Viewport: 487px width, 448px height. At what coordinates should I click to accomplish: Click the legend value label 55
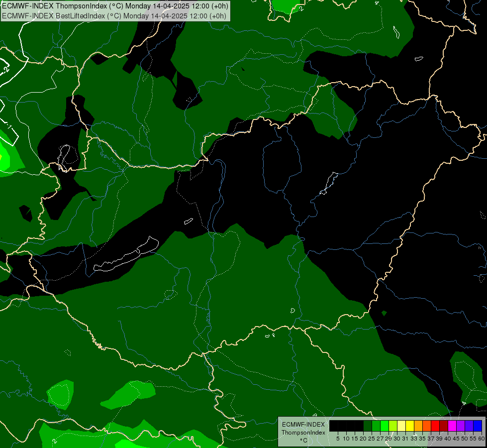tap(473, 439)
